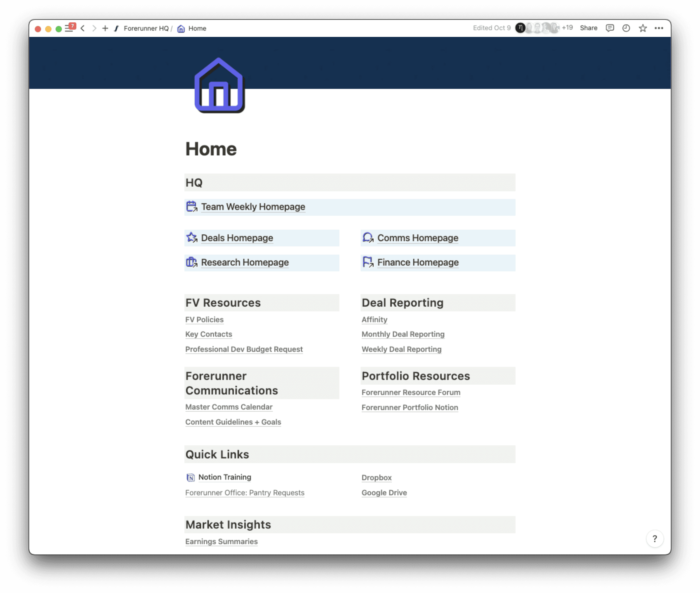
Task: Open Team Weekly Homepage link
Action: 253,207
